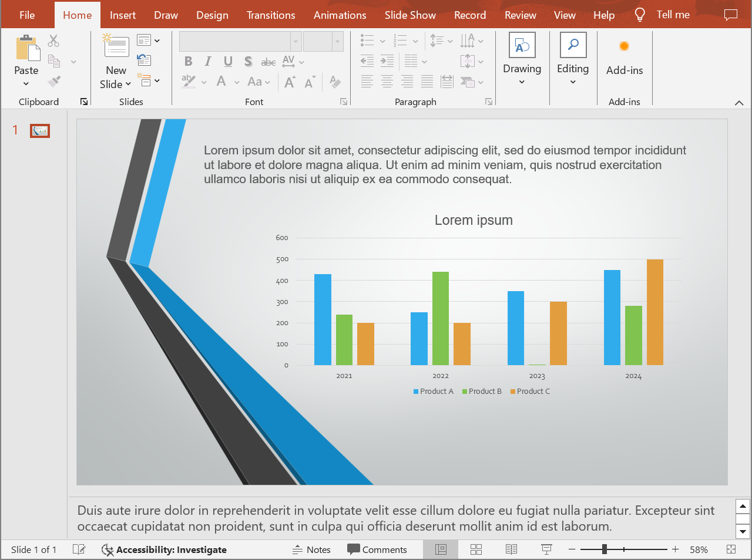Select the slide 1 thumbnail
This screenshot has width=752, height=560.
pos(39,130)
